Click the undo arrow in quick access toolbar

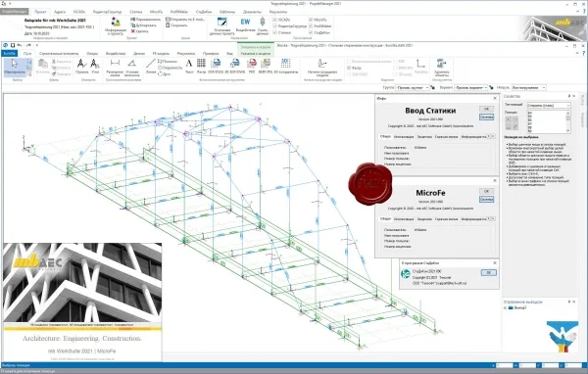(20, 45)
